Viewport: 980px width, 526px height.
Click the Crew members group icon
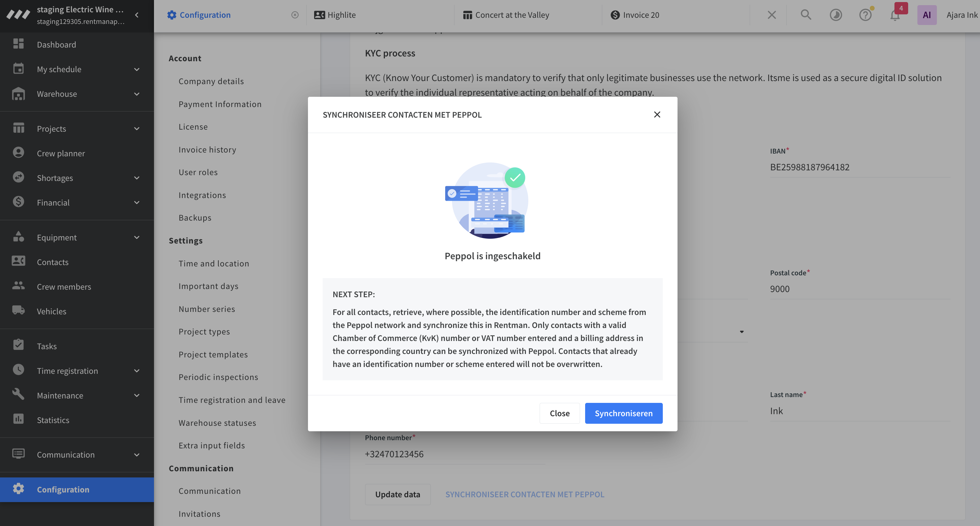point(18,286)
